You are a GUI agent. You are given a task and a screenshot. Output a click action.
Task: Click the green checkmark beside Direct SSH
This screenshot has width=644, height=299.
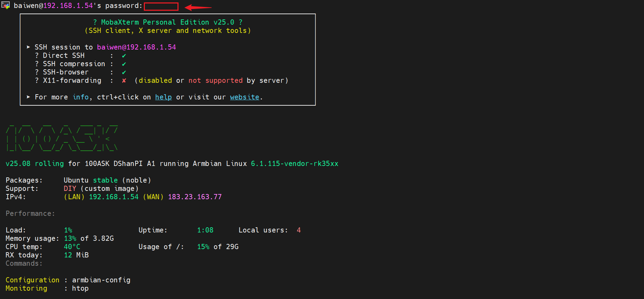click(124, 56)
